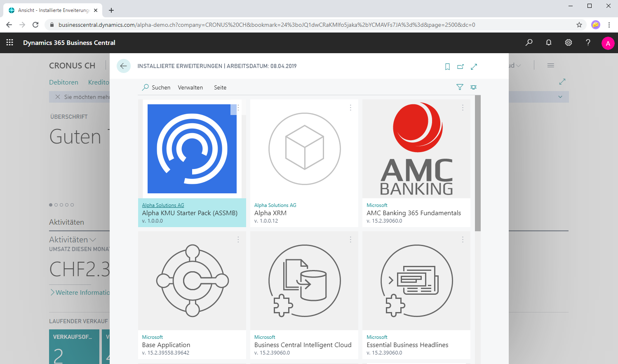Open notifications bell
This screenshot has width=618, height=364.
tap(549, 42)
